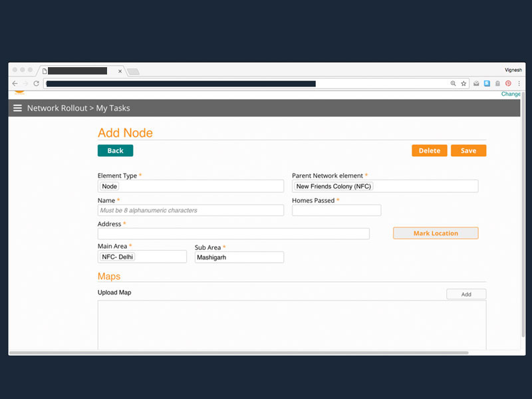Reload the page with refresh icon

(x=36, y=84)
